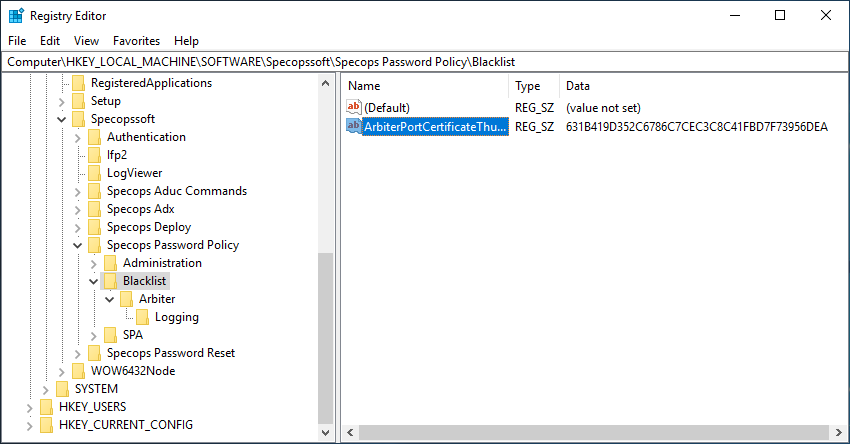The image size is (850, 444).
Task: Select the HKEY_USERS folder icon
Action: coord(47,407)
